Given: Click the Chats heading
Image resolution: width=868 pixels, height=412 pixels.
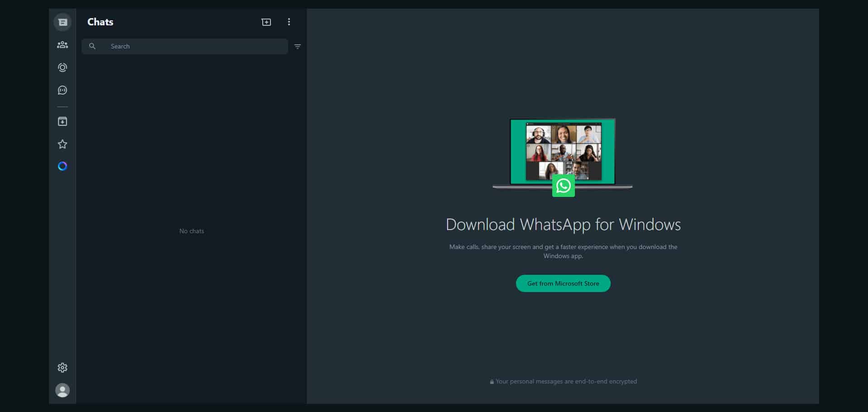Looking at the screenshot, I should (100, 22).
